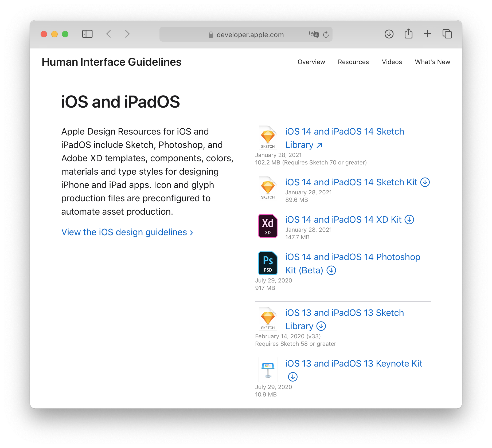
Task: Click the translate icon in address bar
Action: coord(314,34)
